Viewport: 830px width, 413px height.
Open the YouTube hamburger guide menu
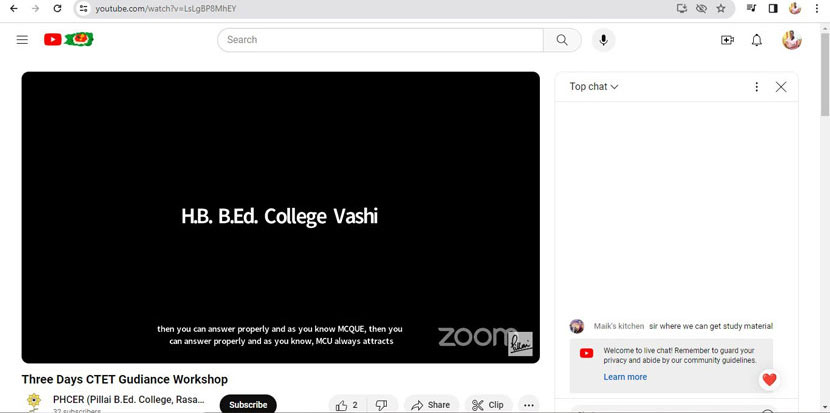(22, 40)
